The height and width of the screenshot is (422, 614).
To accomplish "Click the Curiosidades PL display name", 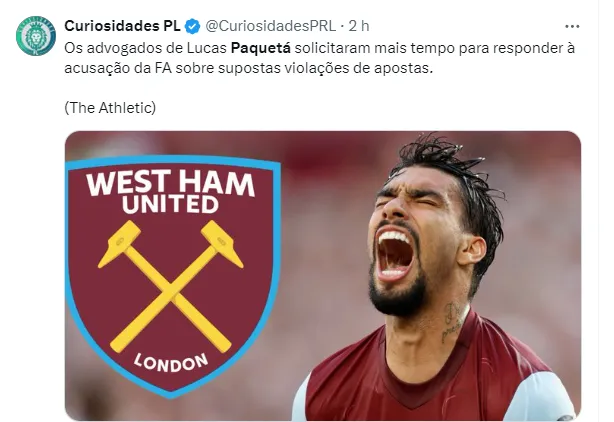I will pyautogui.click(x=122, y=26).
